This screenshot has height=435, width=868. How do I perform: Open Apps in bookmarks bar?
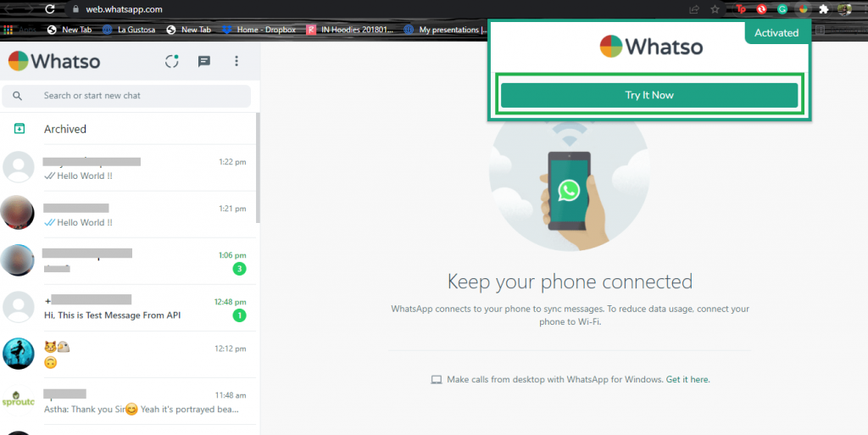20,30
